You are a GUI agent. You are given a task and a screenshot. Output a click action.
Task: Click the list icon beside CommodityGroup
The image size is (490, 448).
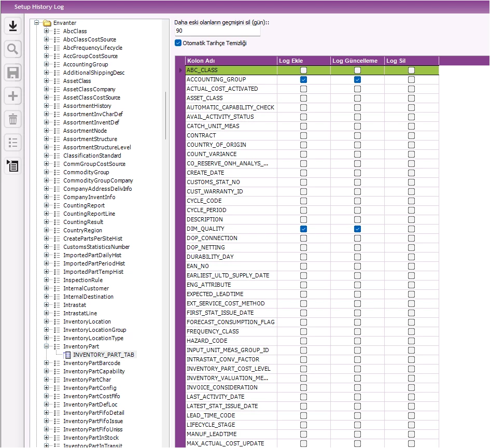57,172
